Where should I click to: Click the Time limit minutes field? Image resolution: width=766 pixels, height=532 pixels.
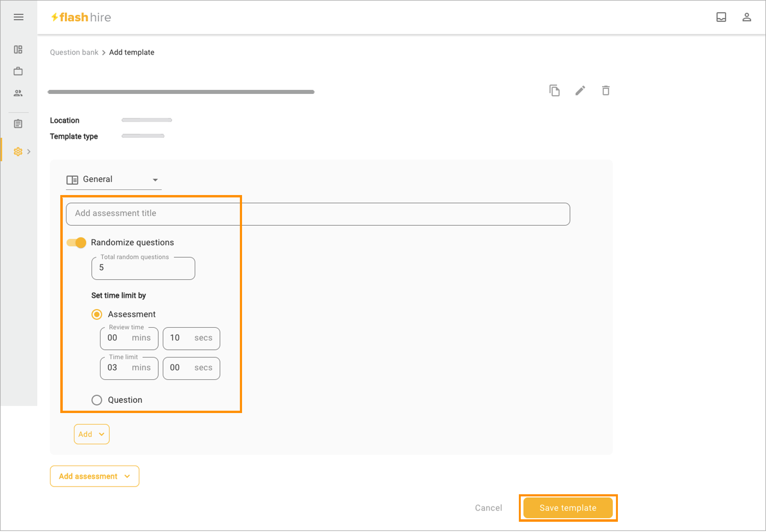[x=129, y=368]
